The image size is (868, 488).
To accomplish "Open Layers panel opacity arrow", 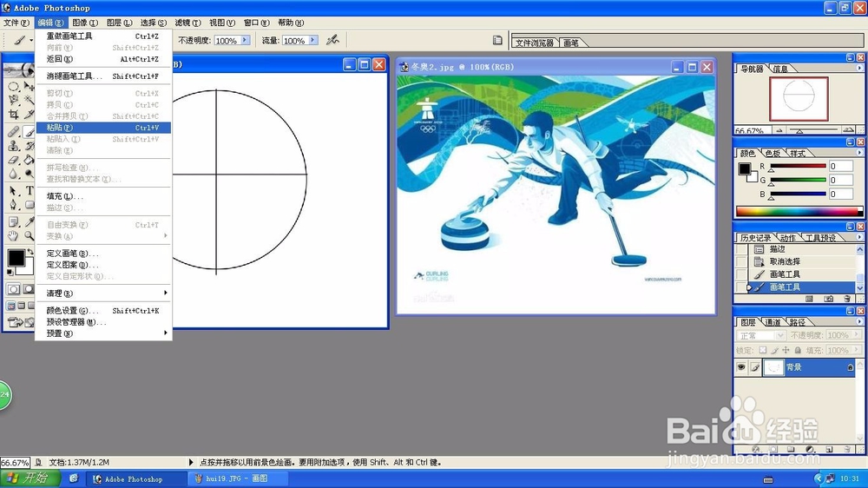I will [x=856, y=335].
